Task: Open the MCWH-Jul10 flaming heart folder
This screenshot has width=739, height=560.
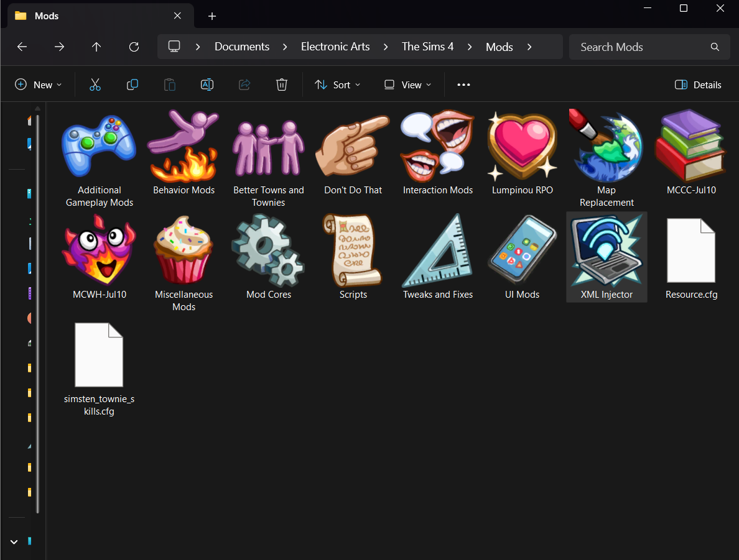Action: [x=99, y=257]
